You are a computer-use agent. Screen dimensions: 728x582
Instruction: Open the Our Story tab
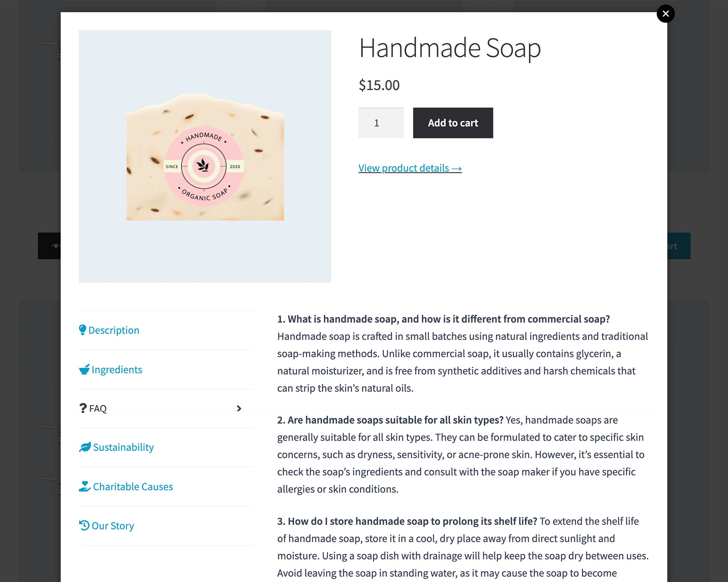(165, 526)
